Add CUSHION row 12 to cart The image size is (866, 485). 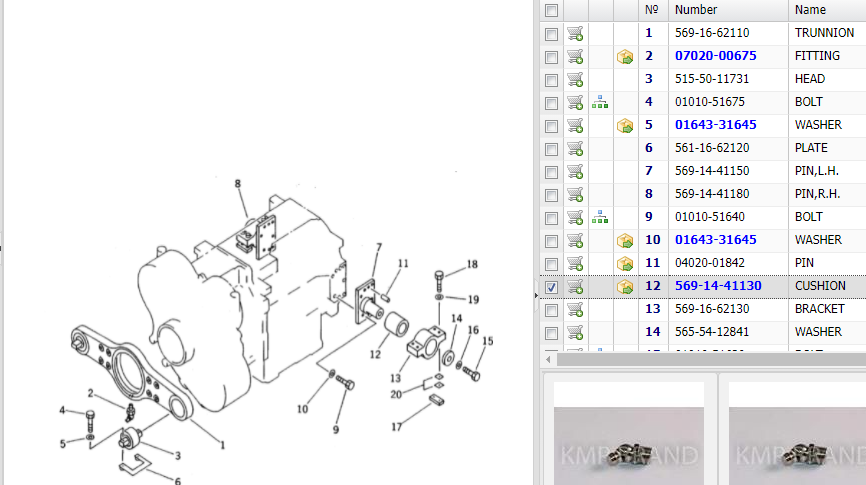click(x=575, y=286)
